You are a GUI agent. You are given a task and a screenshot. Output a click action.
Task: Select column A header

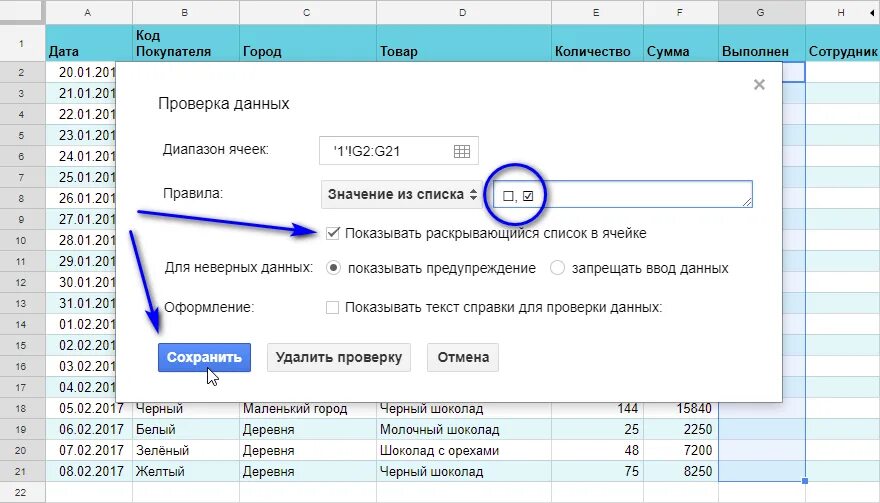89,12
